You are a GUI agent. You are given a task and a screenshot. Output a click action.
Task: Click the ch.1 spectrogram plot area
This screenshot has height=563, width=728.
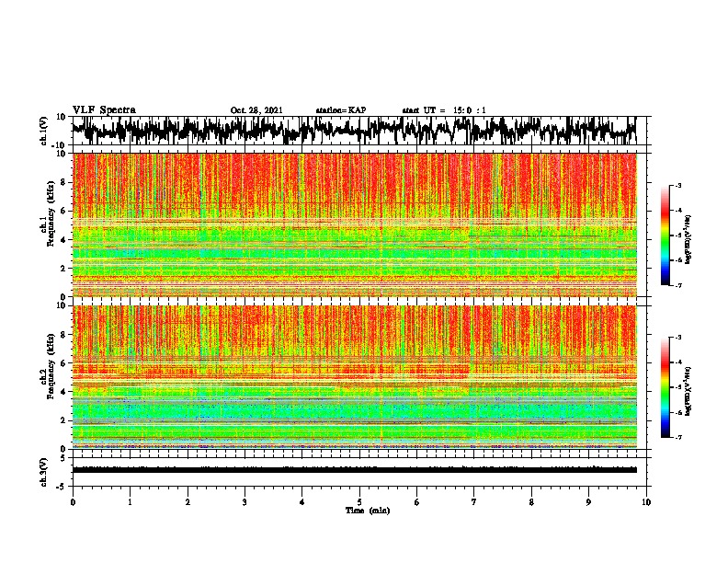pyautogui.click(x=354, y=224)
